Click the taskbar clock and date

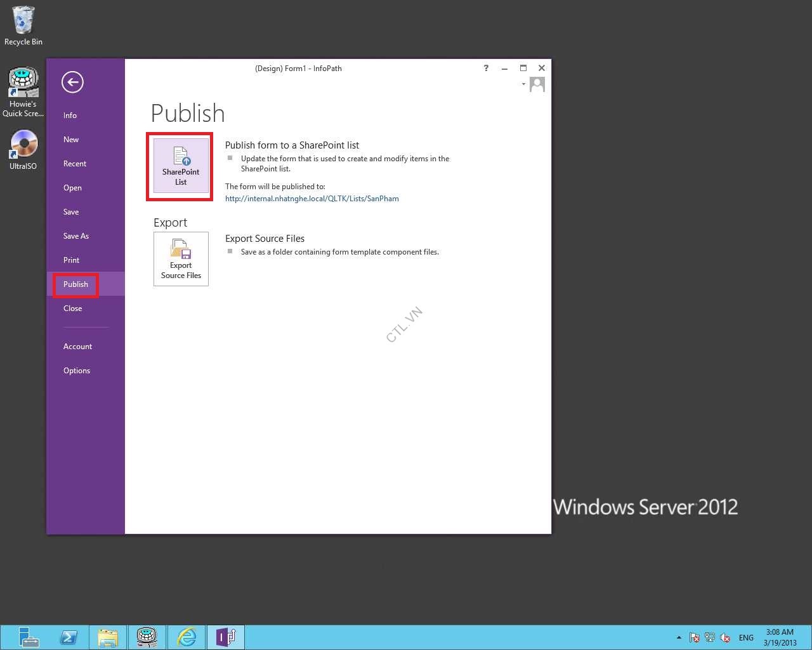[x=780, y=637]
